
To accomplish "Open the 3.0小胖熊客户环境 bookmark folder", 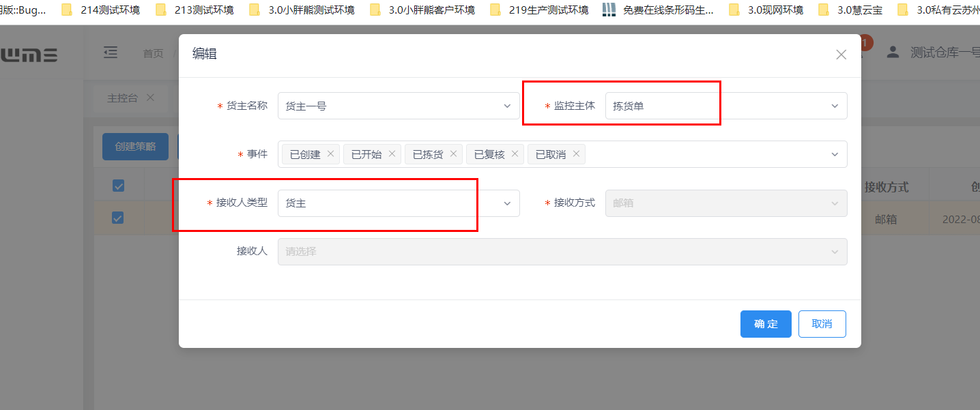I will pyautogui.click(x=422, y=10).
